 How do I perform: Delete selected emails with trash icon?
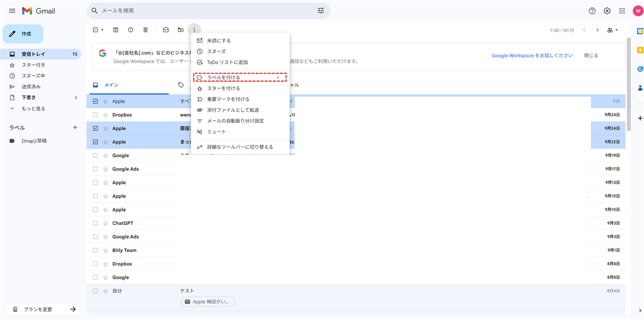coord(145,30)
